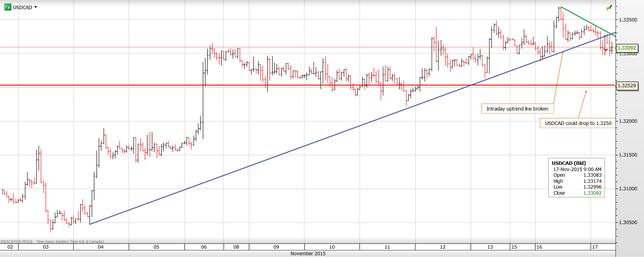Click the USDCAD (Bid) data box header
The height and width of the screenshot is (257, 644).
tap(568, 163)
